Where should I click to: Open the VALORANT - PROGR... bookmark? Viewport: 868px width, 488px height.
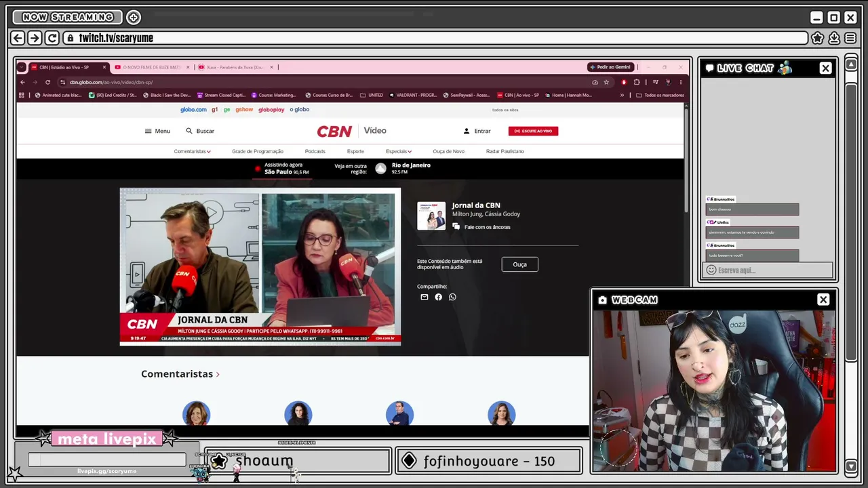tap(414, 96)
